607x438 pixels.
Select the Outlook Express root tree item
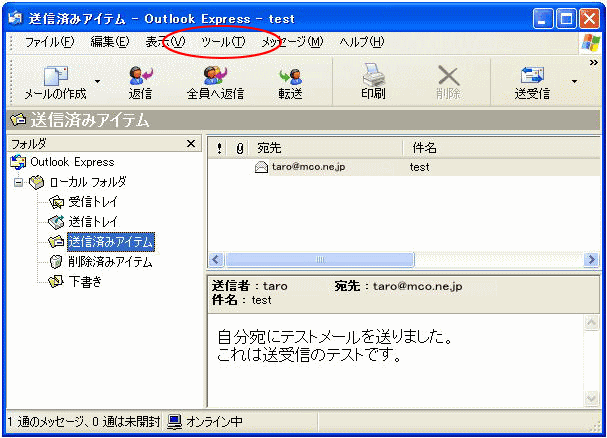click(x=72, y=162)
